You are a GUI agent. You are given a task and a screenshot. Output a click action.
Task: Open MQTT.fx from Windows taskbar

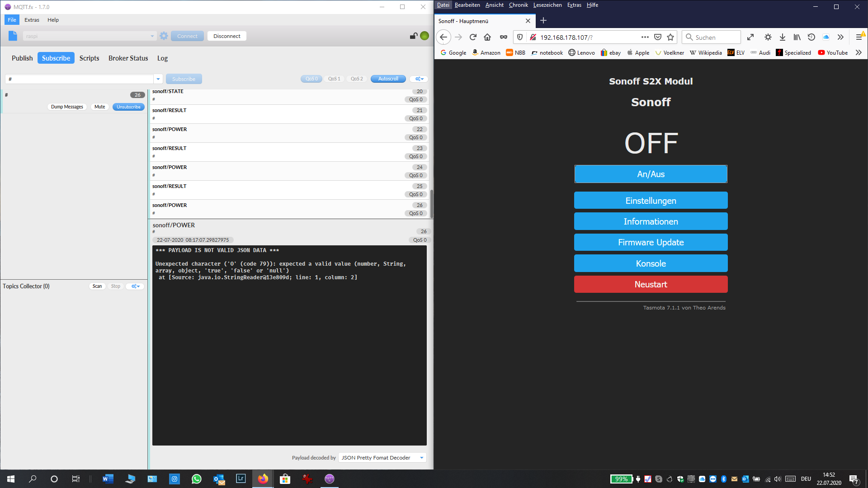click(330, 479)
